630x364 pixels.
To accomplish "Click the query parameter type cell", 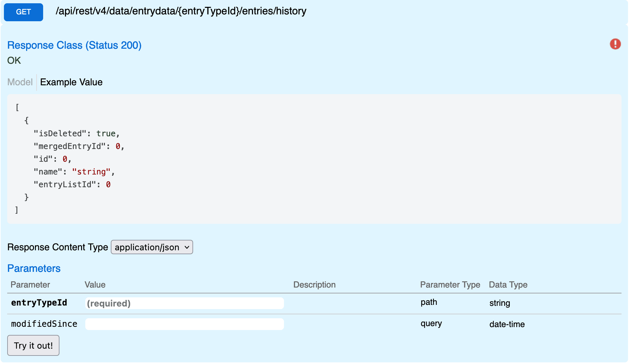I will 431,323.
